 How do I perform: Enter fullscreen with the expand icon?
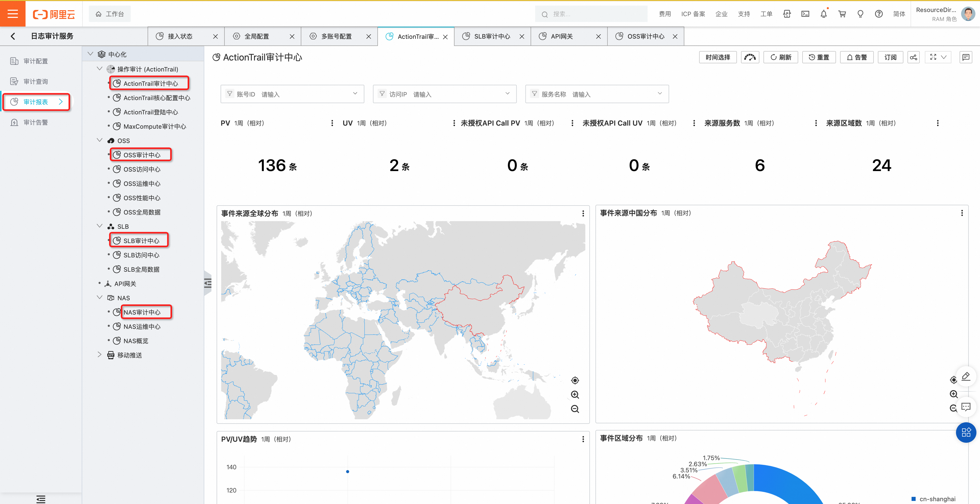[933, 57]
